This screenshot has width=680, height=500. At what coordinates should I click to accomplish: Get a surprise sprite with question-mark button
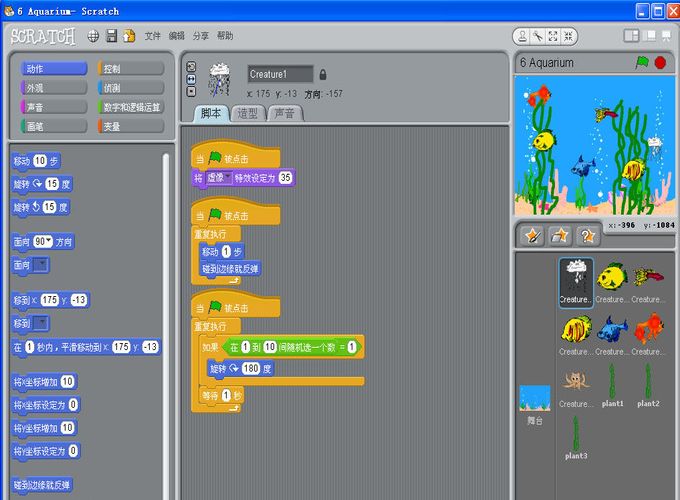point(588,235)
